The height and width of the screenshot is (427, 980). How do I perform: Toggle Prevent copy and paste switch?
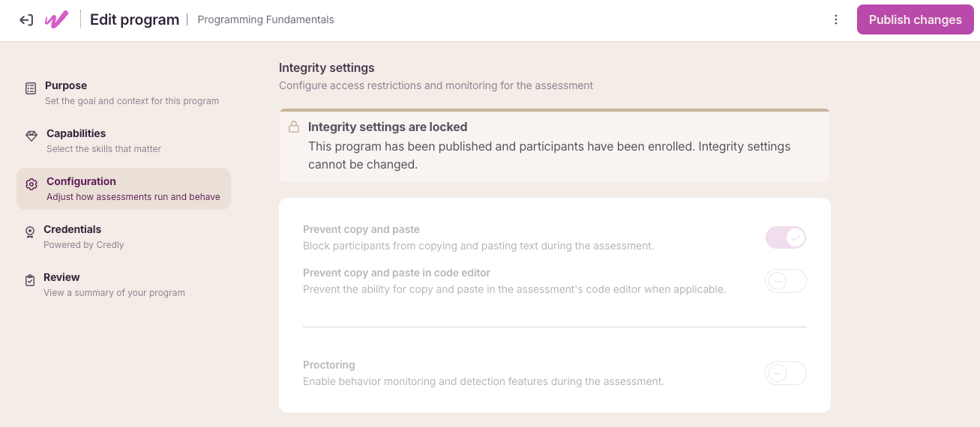[786, 238]
